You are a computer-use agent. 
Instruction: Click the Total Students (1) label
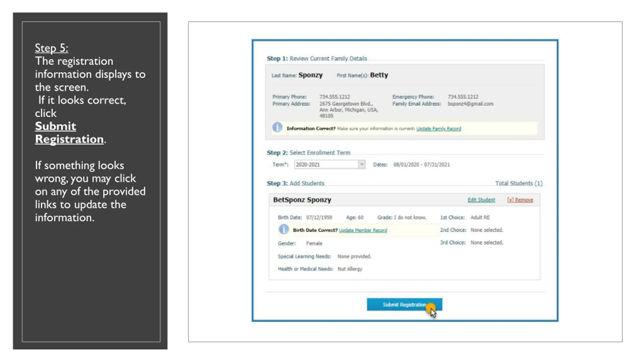point(519,183)
